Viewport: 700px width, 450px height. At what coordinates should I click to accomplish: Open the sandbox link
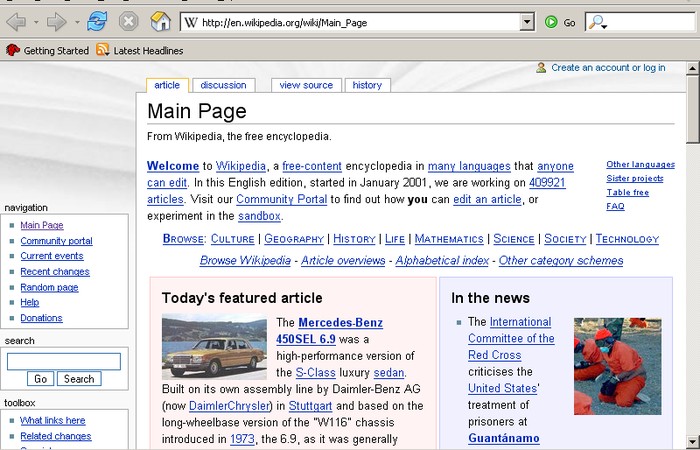259,216
